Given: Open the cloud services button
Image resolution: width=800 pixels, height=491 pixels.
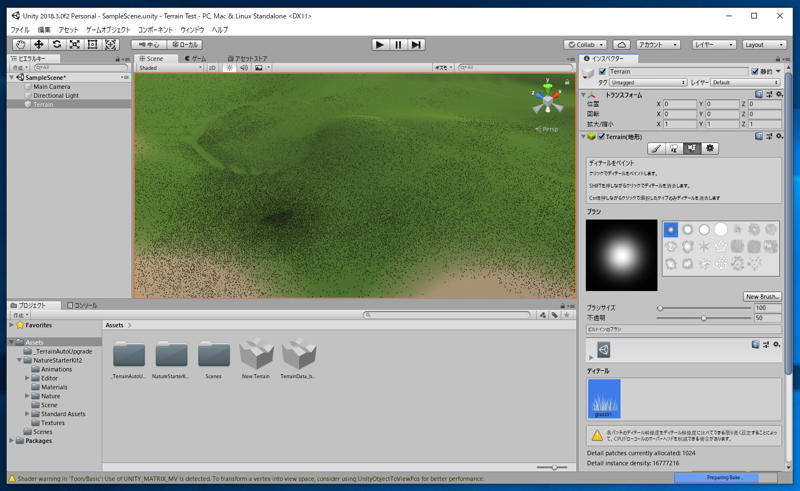Looking at the screenshot, I should tap(621, 44).
